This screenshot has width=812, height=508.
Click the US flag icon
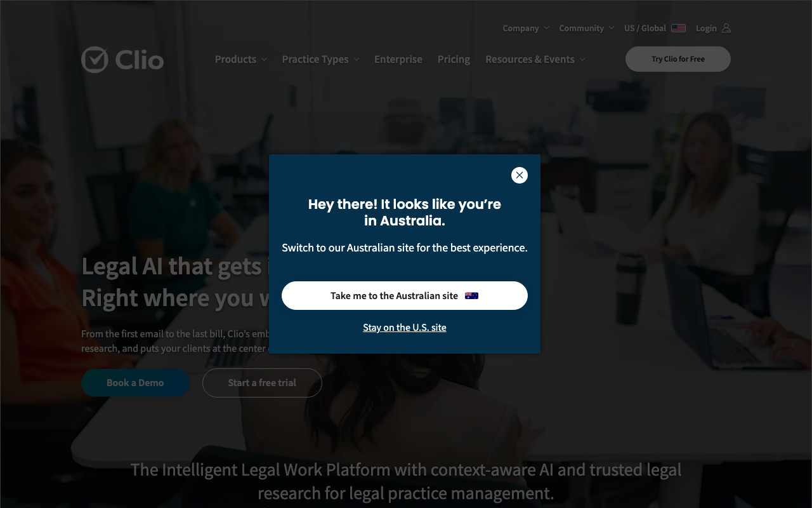(678, 28)
